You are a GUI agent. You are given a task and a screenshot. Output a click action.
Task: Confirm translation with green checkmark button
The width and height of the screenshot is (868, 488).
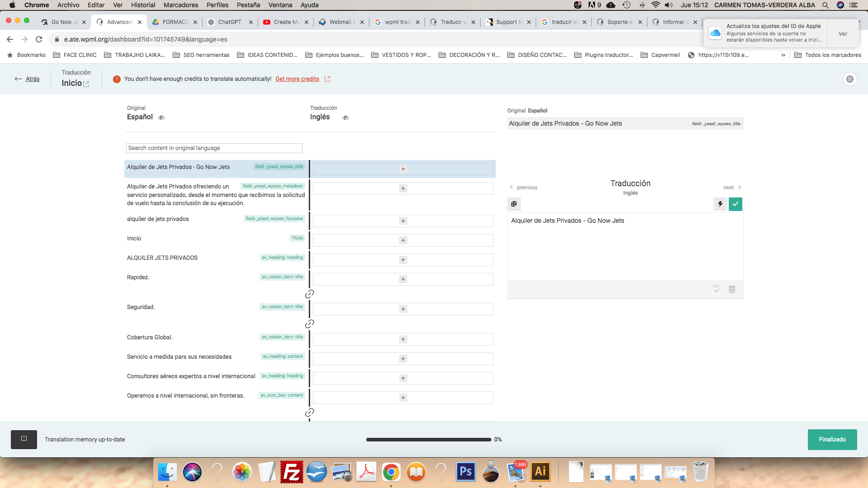pyautogui.click(x=736, y=204)
